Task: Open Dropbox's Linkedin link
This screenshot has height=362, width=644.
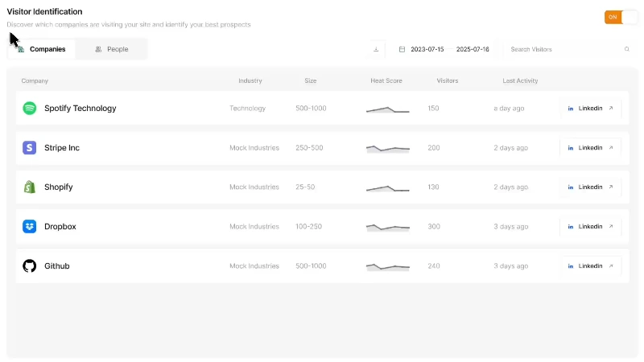Action: 591,227
